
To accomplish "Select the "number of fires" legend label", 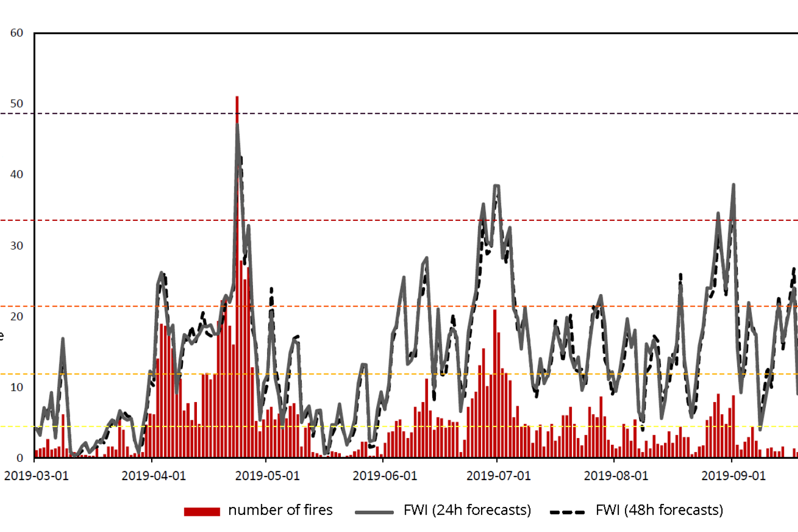I will click(281, 510).
